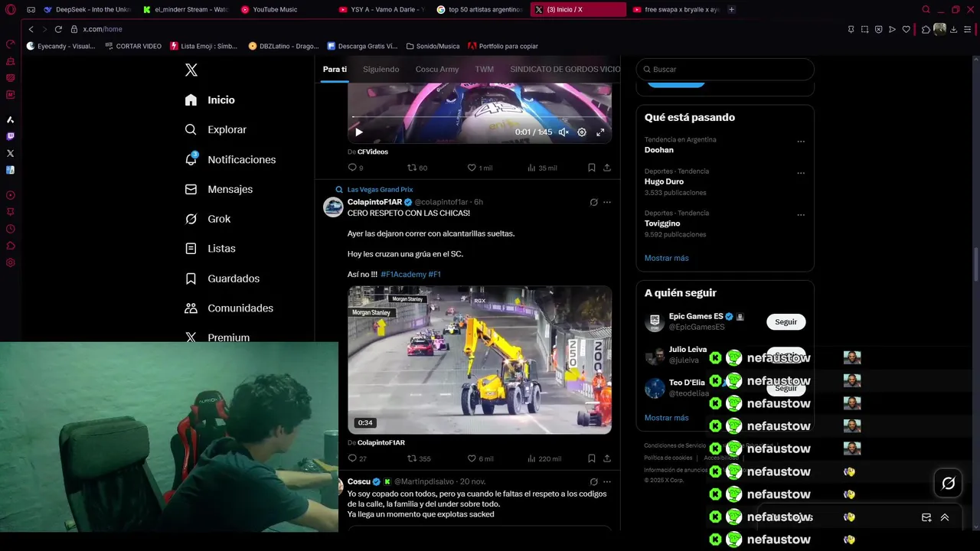Screen dimensions: 980x551
Task: Open the #F1Academy hashtag
Action: 403,274
